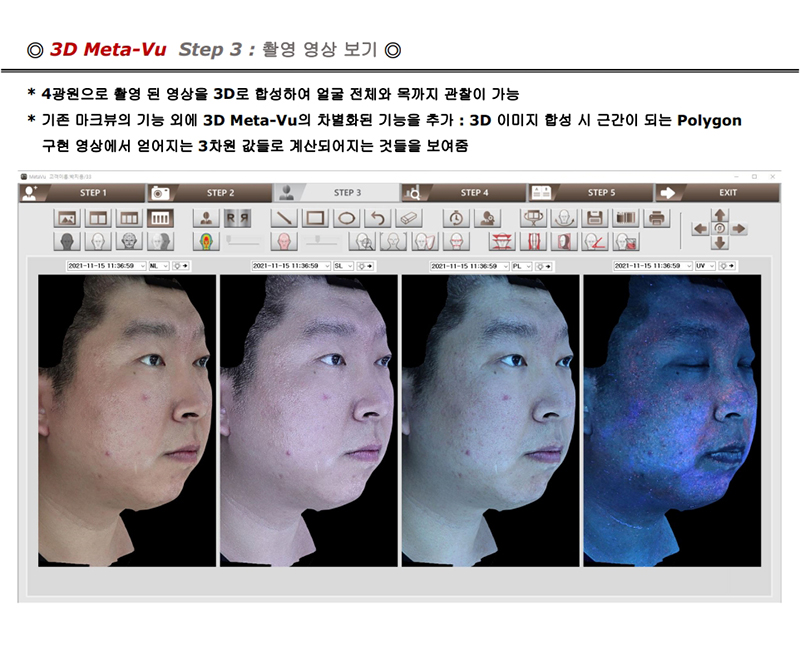Select the line drawing tool
Viewport: 800px width, 659px height.
pyautogui.click(x=285, y=217)
